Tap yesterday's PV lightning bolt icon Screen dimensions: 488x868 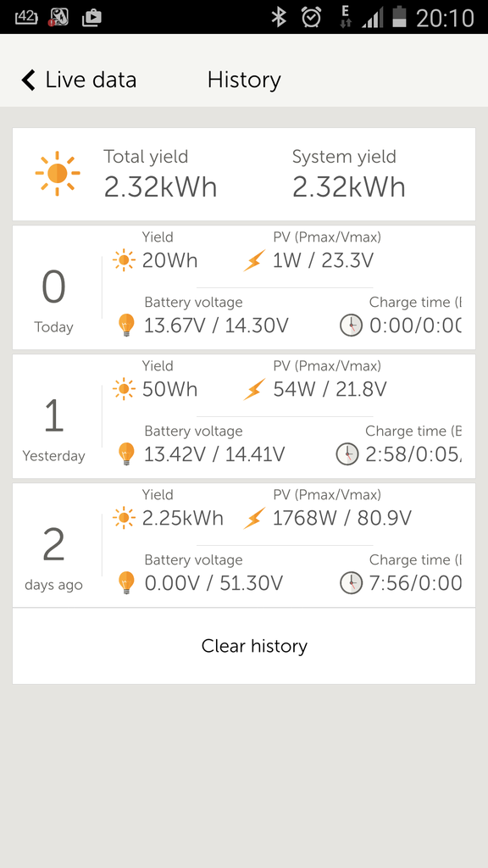coord(254,389)
